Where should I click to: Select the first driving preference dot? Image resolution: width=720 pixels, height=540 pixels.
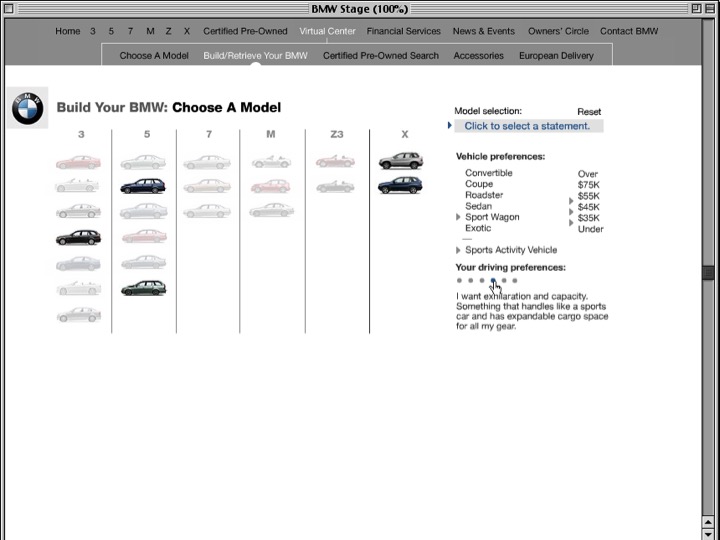(x=459, y=281)
